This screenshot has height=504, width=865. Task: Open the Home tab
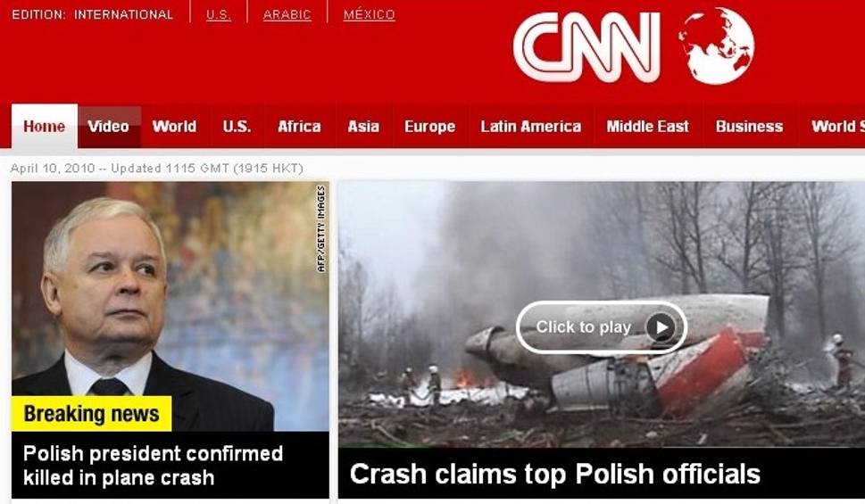[x=44, y=127]
